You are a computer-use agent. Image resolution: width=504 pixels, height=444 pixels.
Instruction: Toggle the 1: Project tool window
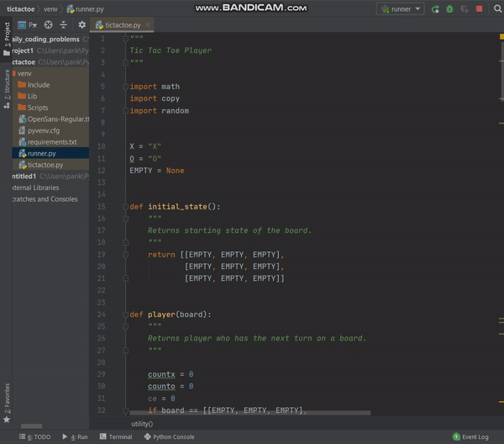(x=7, y=39)
